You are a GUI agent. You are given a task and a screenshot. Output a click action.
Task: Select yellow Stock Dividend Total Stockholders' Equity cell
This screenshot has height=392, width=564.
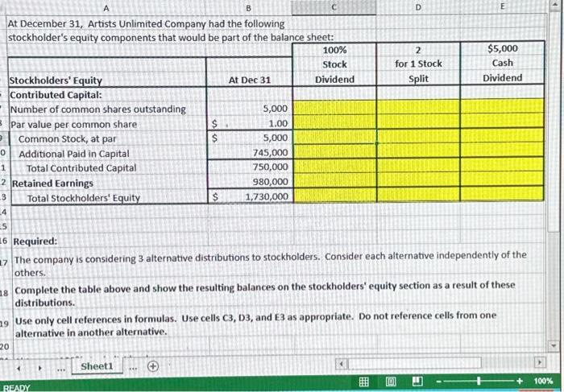click(x=335, y=195)
